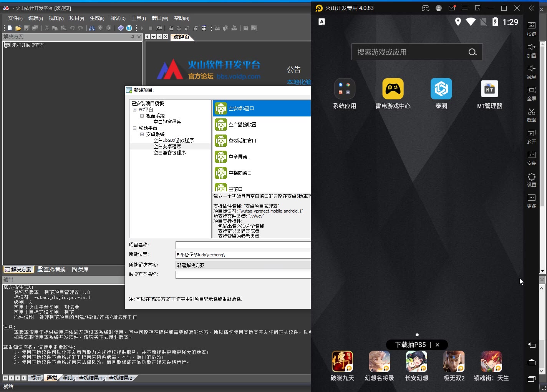The image size is (547, 392).
Task: Launch MT管理器 app
Action: (x=489, y=89)
